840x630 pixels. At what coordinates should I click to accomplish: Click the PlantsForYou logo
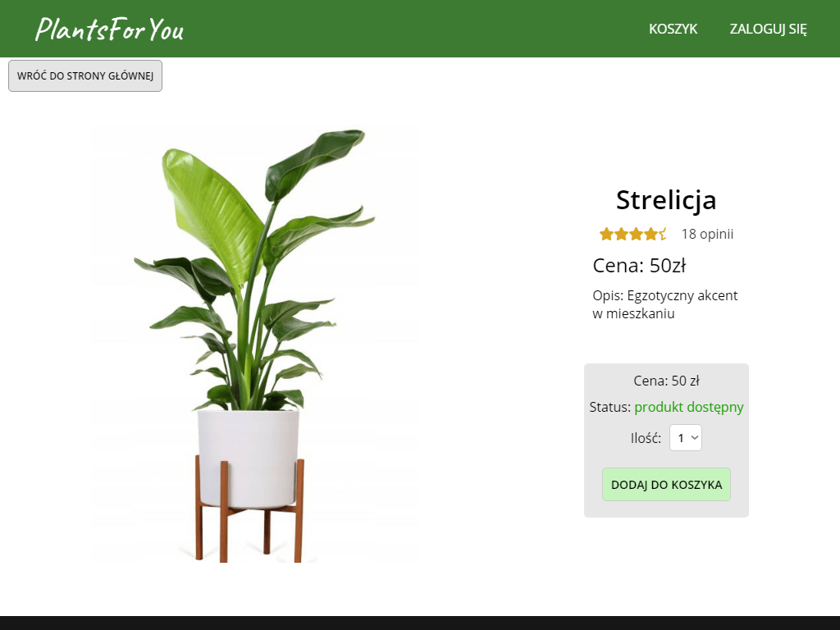coord(109,29)
